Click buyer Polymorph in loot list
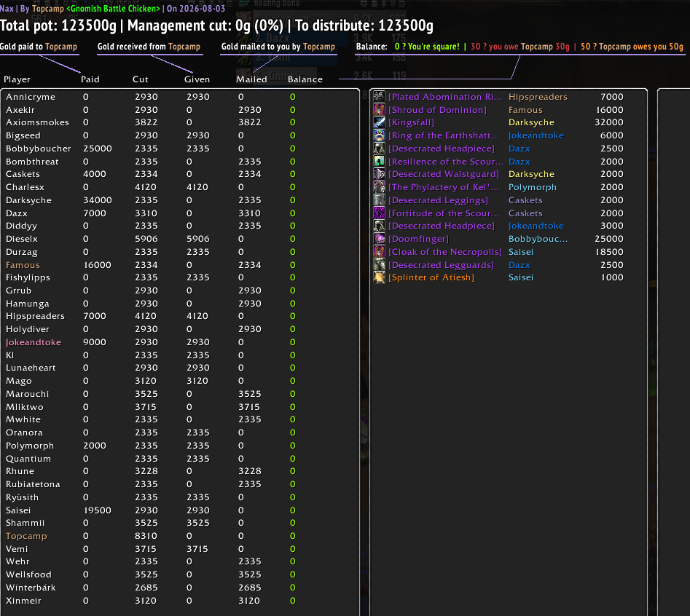Image resolution: width=690 pixels, height=616 pixels. click(533, 187)
